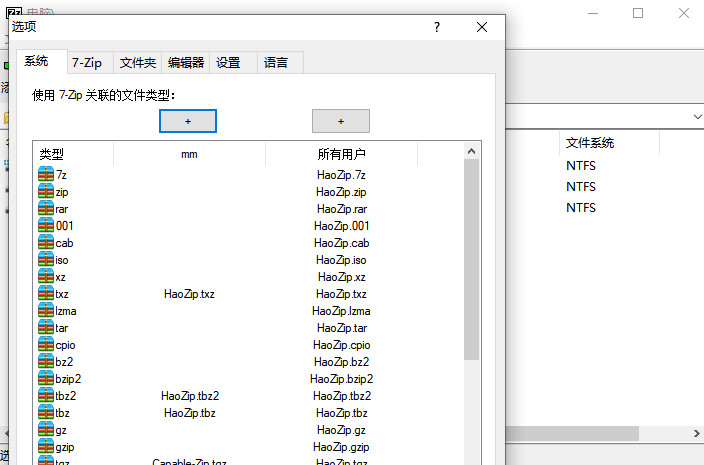The width and height of the screenshot is (704, 465).
Task: Select HaoZip.tbz in the mm column
Action: (x=189, y=413)
